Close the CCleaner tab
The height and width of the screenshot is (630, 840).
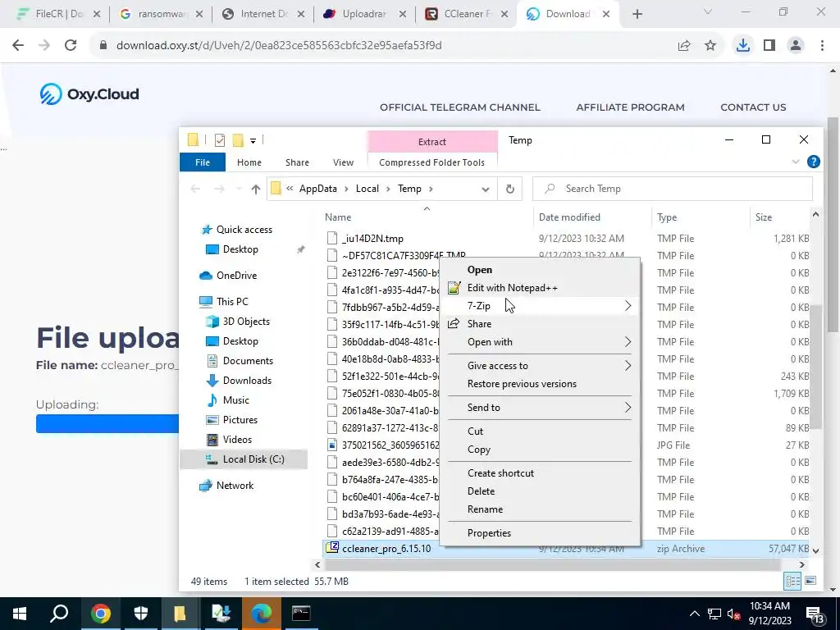click(504, 15)
